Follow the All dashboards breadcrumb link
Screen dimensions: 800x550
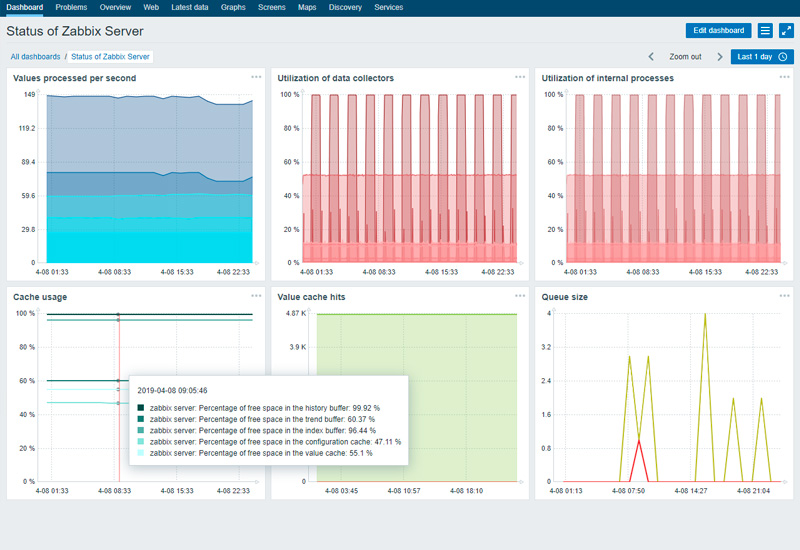(x=35, y=57)
